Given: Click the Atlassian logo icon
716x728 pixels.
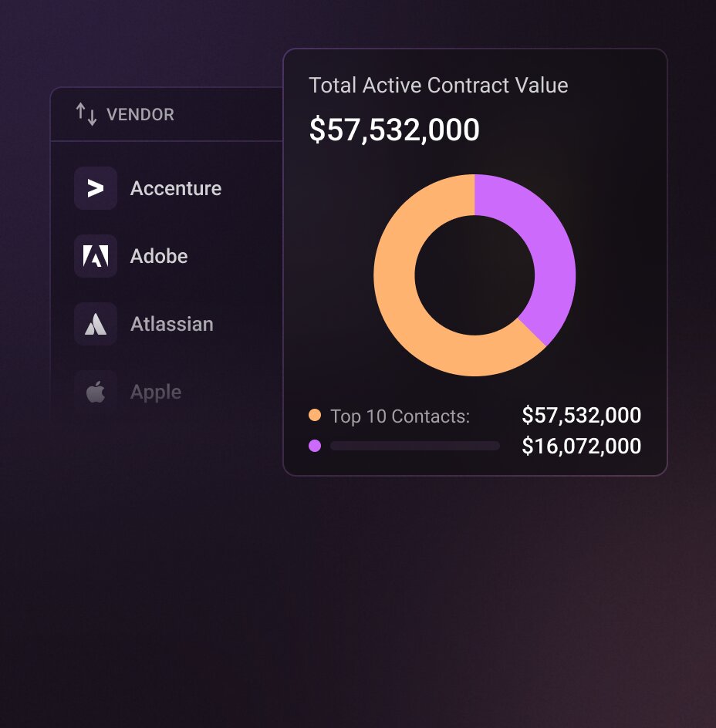Looking at the screenshot, I should (96, 324).
